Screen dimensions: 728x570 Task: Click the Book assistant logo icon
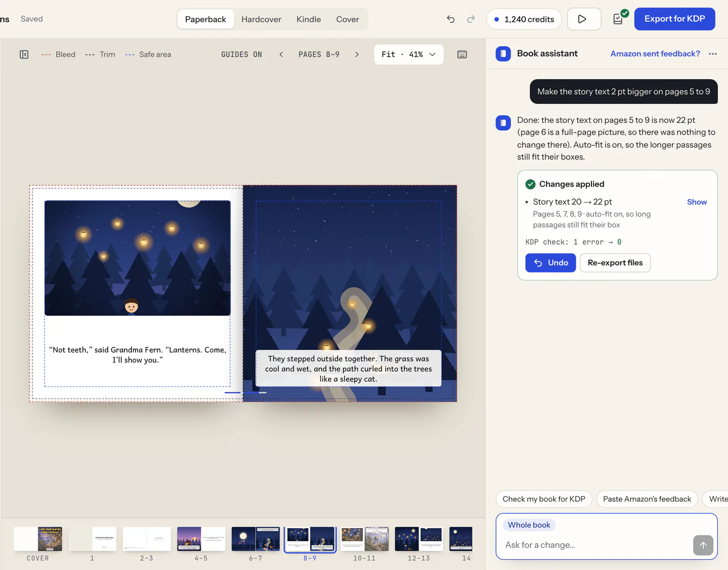[503, 54]
